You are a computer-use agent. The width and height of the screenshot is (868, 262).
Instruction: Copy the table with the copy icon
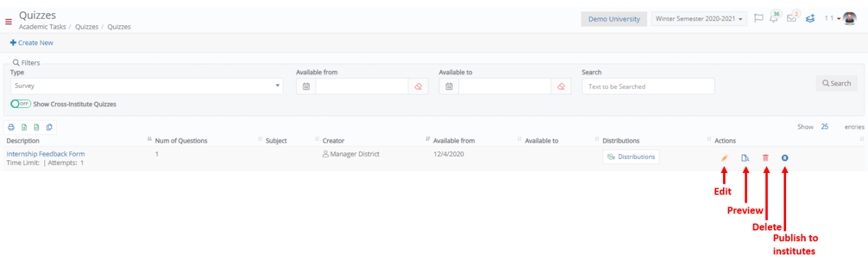tap(49, 127)
